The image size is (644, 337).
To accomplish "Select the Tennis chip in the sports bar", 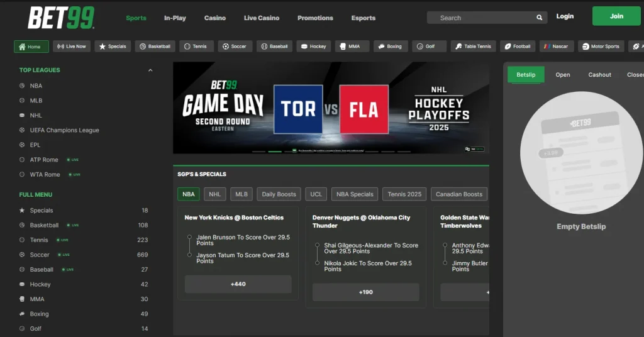I will [196, 47].
